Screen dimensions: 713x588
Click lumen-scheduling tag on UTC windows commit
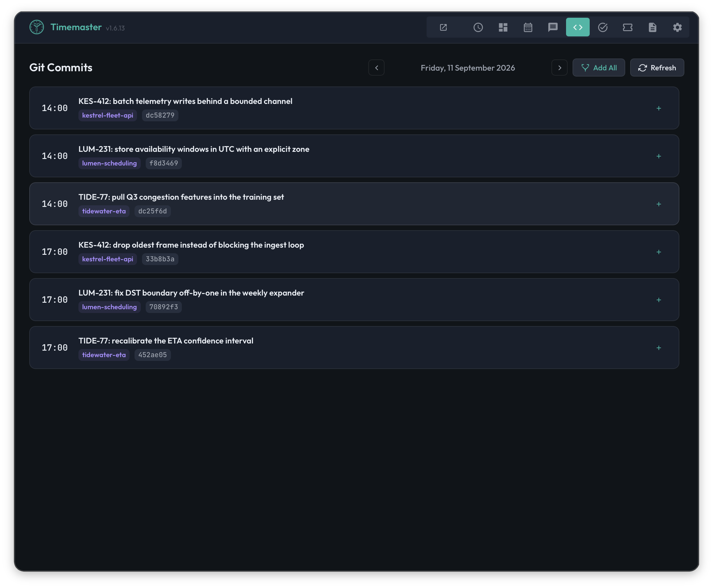(x=110, y=163)
